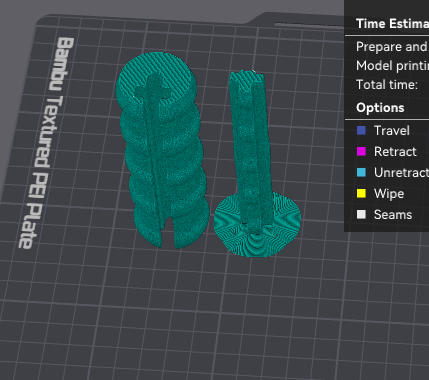Image resolution: width=429 pixels, height=380 pixels.
Task: Click the Time Estimation heading
Action: (392, 24)
